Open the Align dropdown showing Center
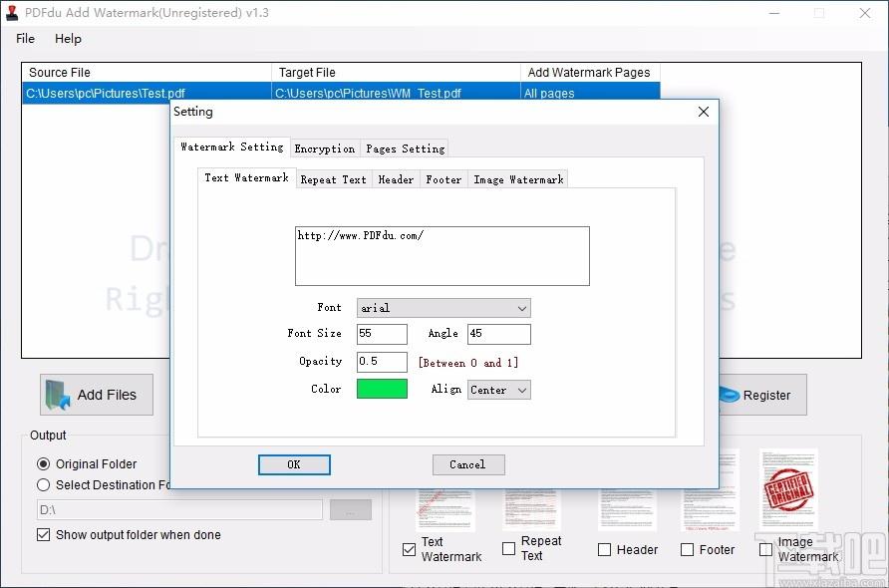 [x=499, y=390]
